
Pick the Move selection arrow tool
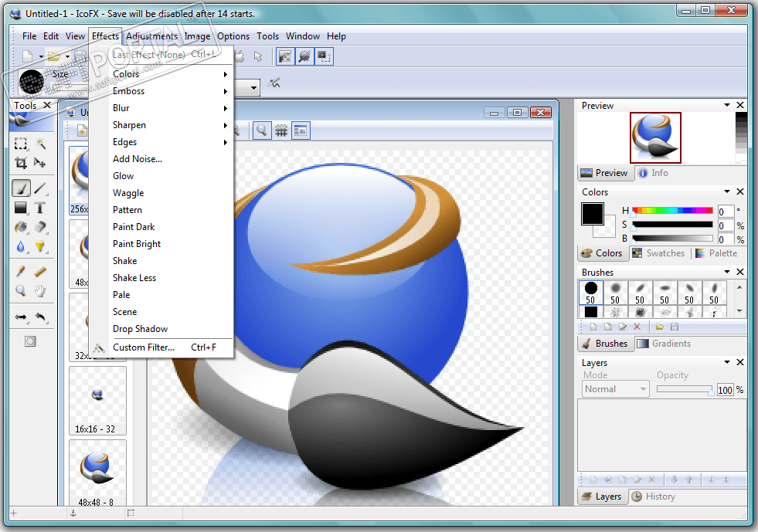coord(40,163)
